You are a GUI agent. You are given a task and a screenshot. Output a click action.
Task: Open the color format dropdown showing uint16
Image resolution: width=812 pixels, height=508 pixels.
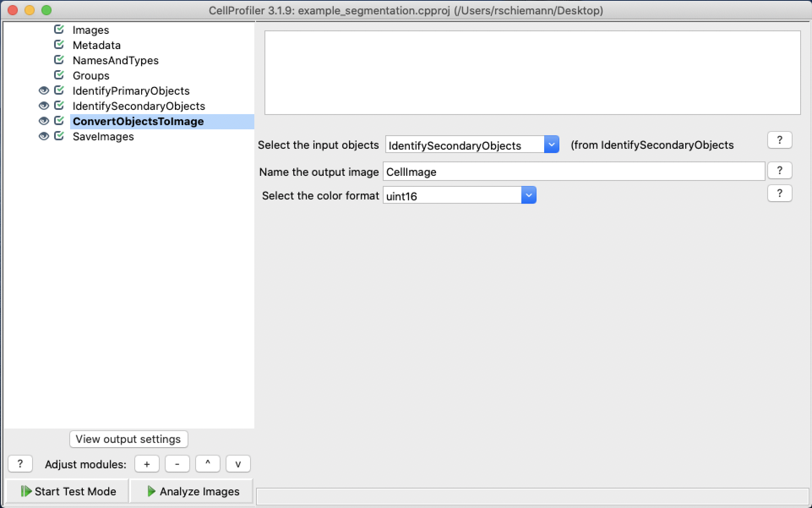coord(460,195)
